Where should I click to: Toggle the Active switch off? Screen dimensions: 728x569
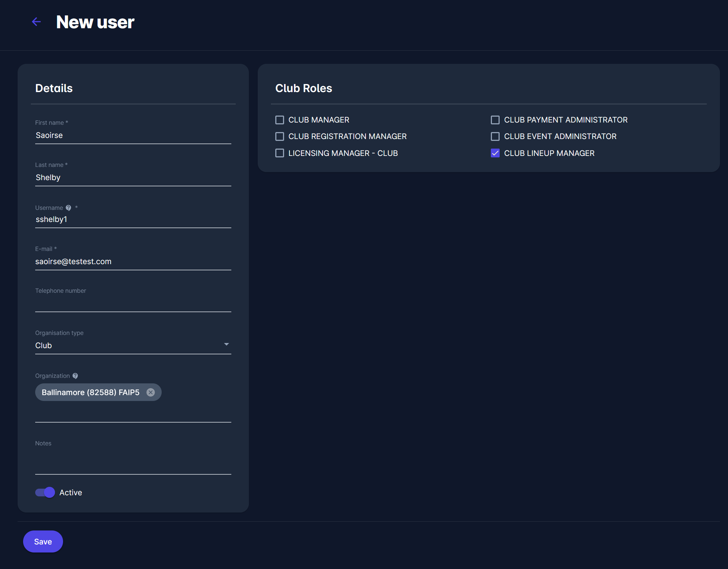point(45,493)
